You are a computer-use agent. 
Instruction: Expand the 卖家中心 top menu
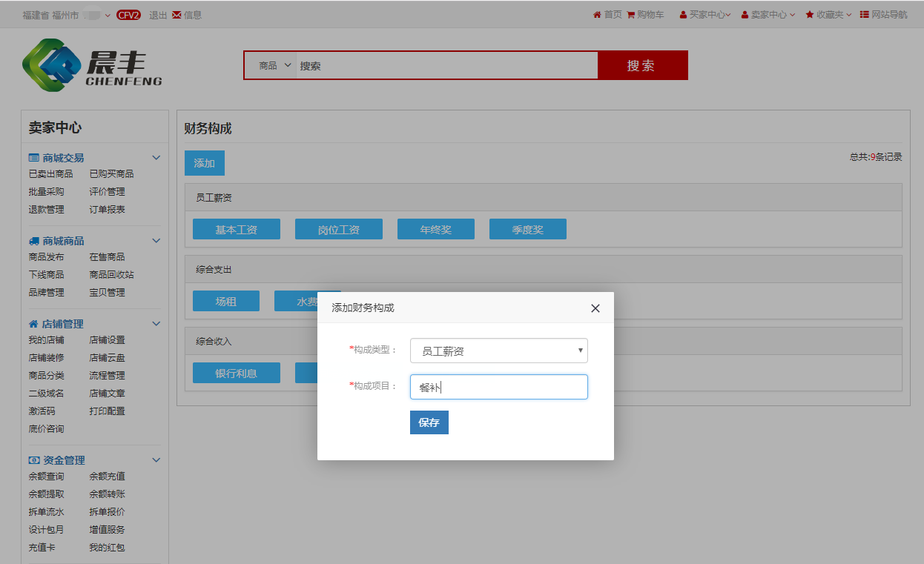coord(768,15)
